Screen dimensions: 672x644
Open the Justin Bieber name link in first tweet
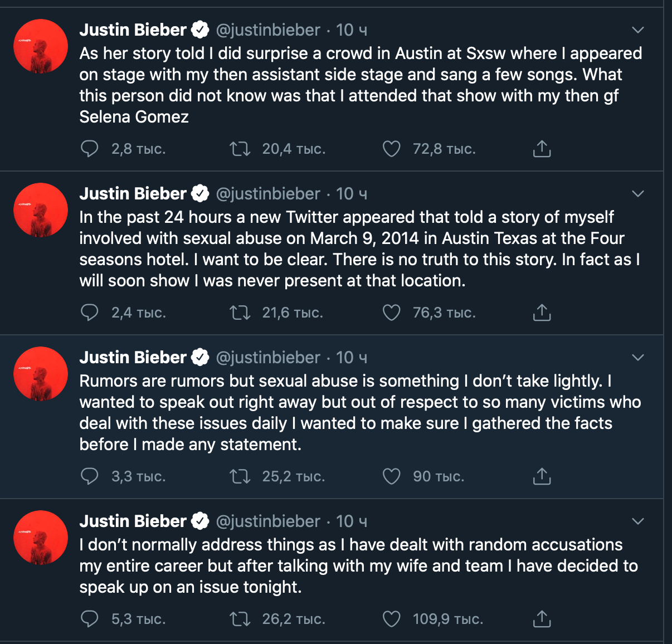click(133, 30)
